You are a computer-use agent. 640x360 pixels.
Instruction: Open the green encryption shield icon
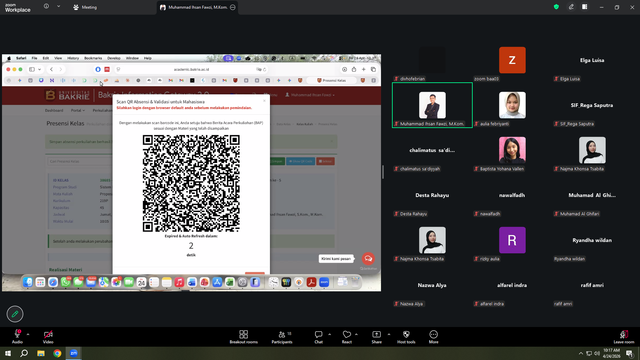pos(556,7)
